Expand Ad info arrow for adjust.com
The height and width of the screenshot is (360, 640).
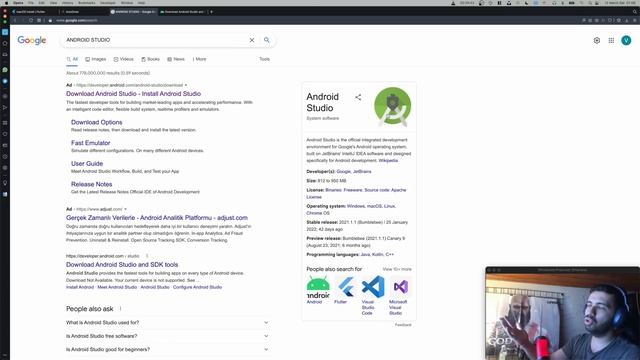pos(125,209)
